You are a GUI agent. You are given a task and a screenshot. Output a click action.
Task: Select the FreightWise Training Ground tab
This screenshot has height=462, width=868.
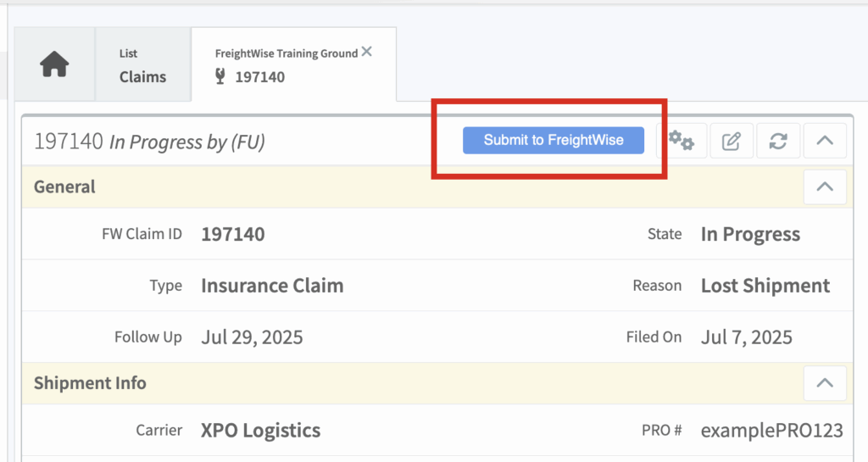click(x=287, y=65)
